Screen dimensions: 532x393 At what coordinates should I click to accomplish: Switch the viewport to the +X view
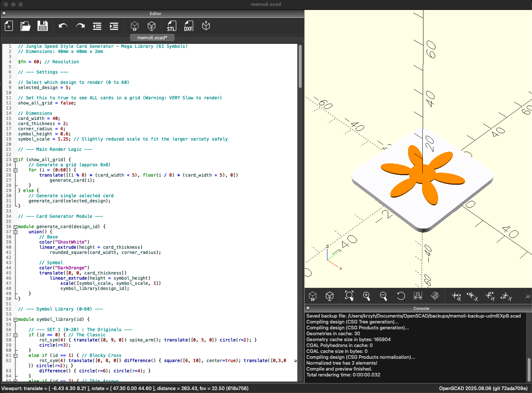456,296
